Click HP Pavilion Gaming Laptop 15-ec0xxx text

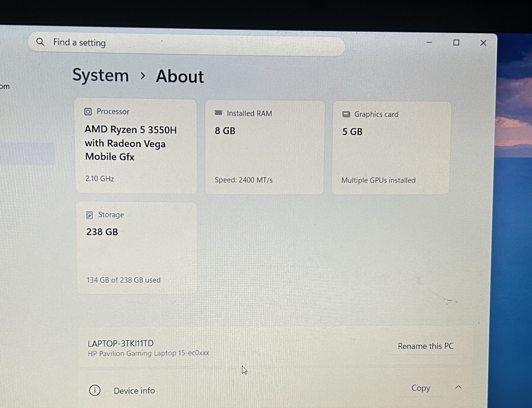[x=148, y=353]
